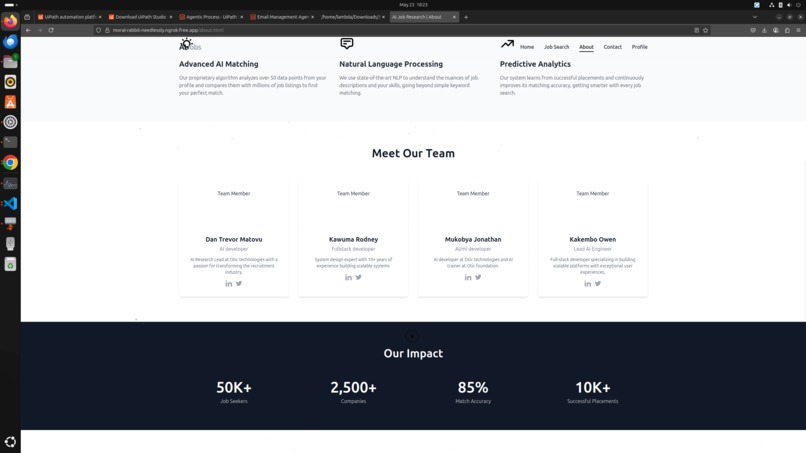Open Kawuma Rodney's LinkedIn icon
This screenshot has width=806, height=453.
click(x=349, y=277)
